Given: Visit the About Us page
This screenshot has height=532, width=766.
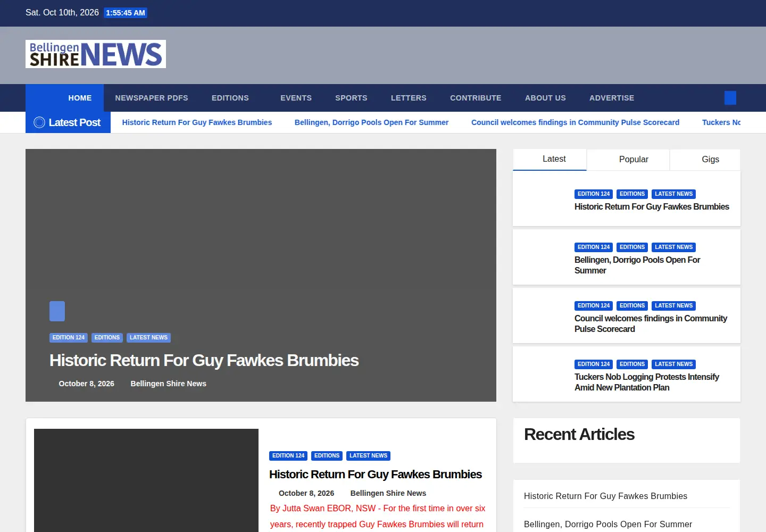Looking at the screenshot, I should point(545,98).
